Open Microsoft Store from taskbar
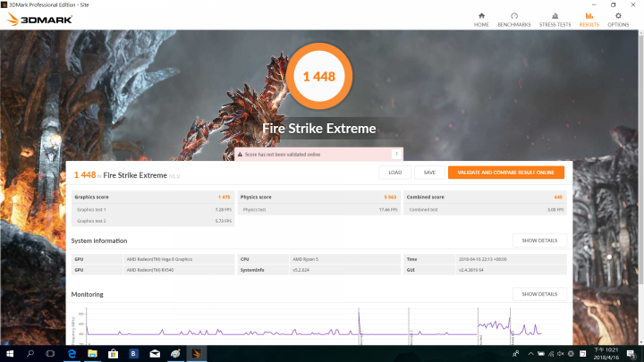Image resolution: width=644 pixels, height=362 pixels. pos(113,354)
